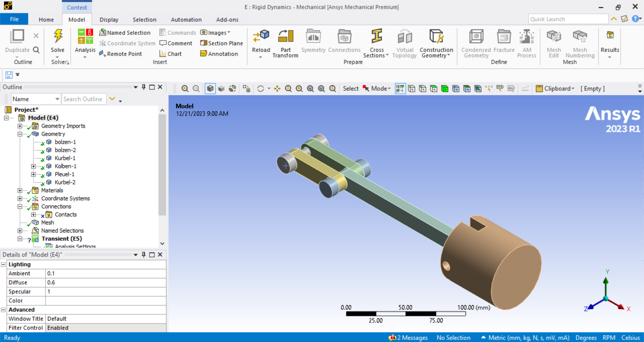Select Kurbel-2 in the outline tree
The width and height of the screenshot is (644, 342).
[65, 182]
